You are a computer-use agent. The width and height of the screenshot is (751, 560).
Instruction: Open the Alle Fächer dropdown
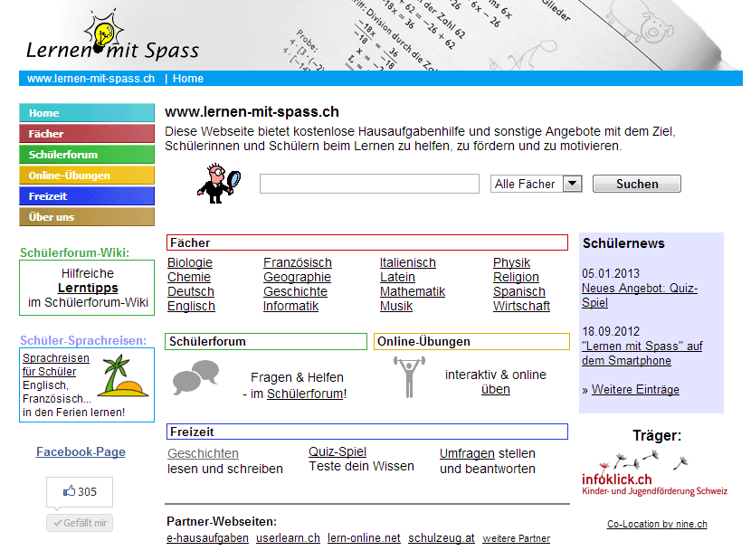coord(536,184)
